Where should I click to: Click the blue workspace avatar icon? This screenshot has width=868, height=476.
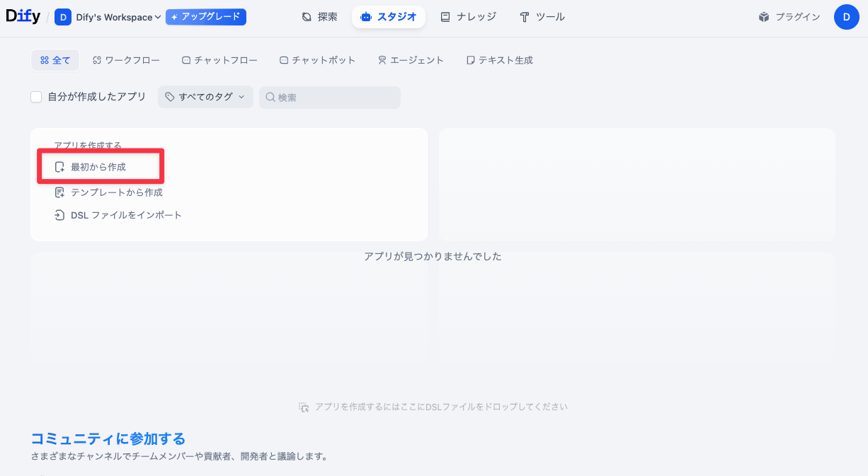[x=63, y=17]
